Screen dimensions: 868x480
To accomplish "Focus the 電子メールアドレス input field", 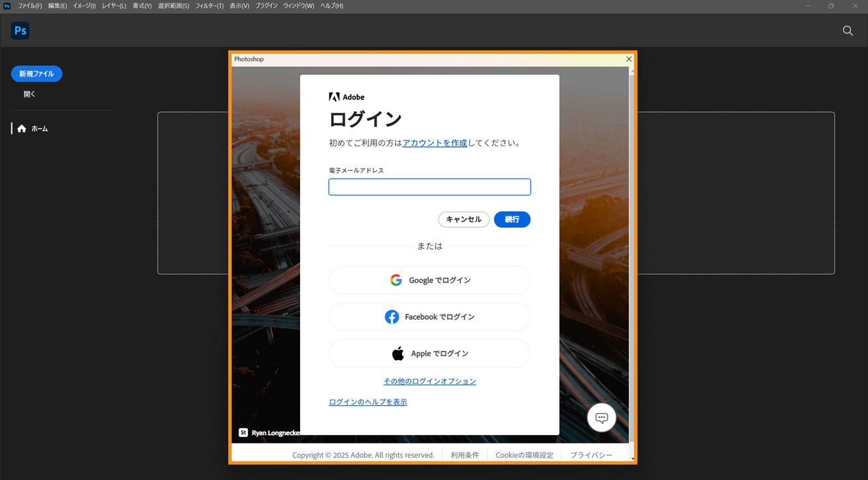I will (x=429, y=187).
